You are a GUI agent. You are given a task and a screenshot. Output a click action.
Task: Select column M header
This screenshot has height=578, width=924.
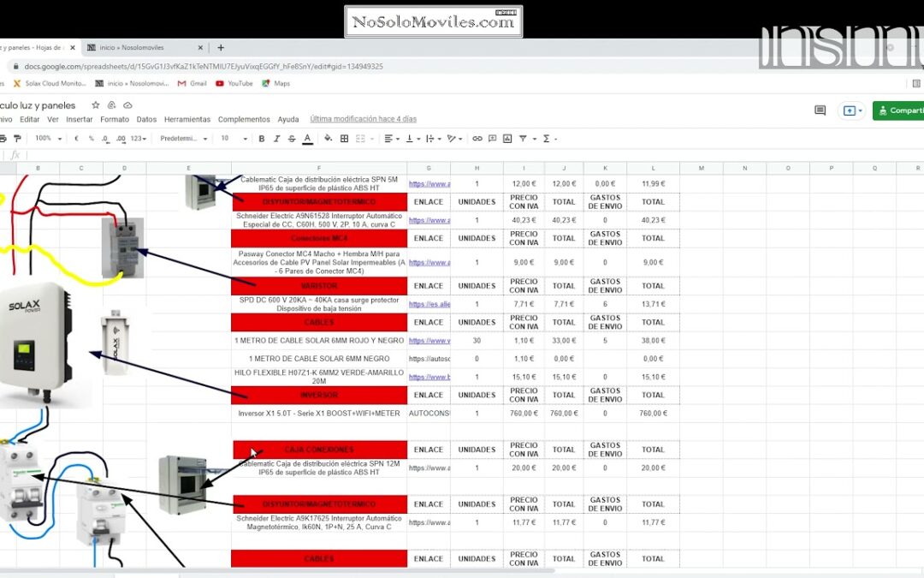(702, 168)
